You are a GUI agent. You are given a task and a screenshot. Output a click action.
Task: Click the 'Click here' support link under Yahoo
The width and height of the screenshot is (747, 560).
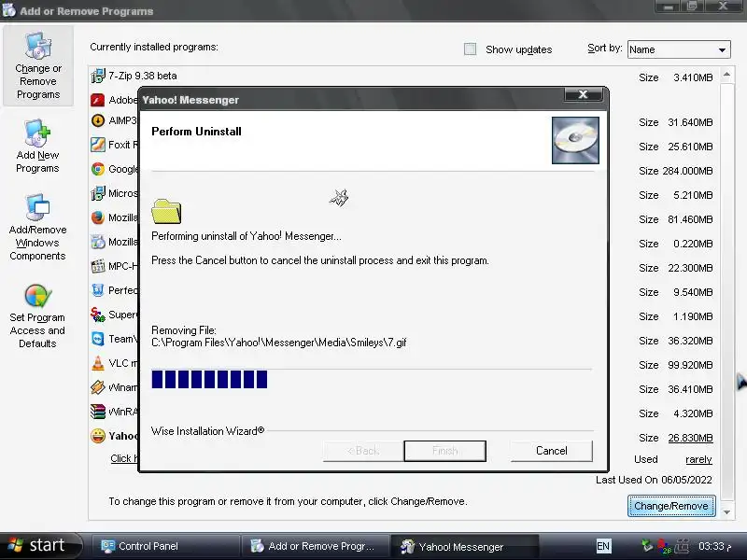(x=124, y=458)
